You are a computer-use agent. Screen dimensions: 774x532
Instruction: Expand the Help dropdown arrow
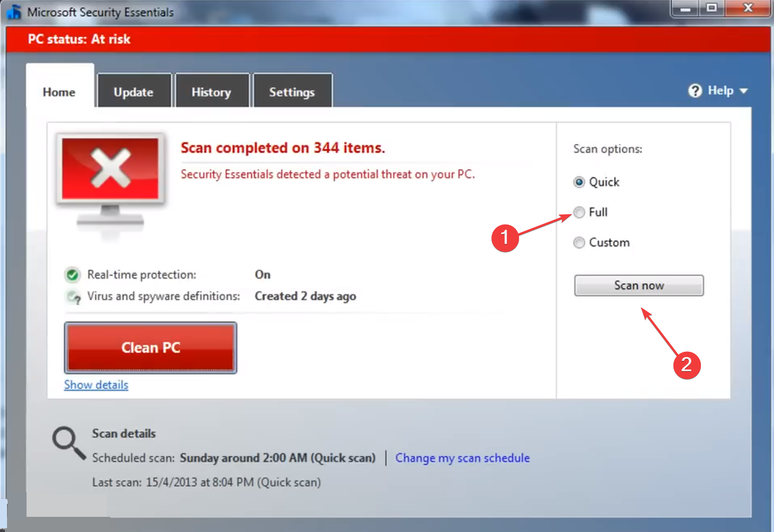tap(744, 91)
